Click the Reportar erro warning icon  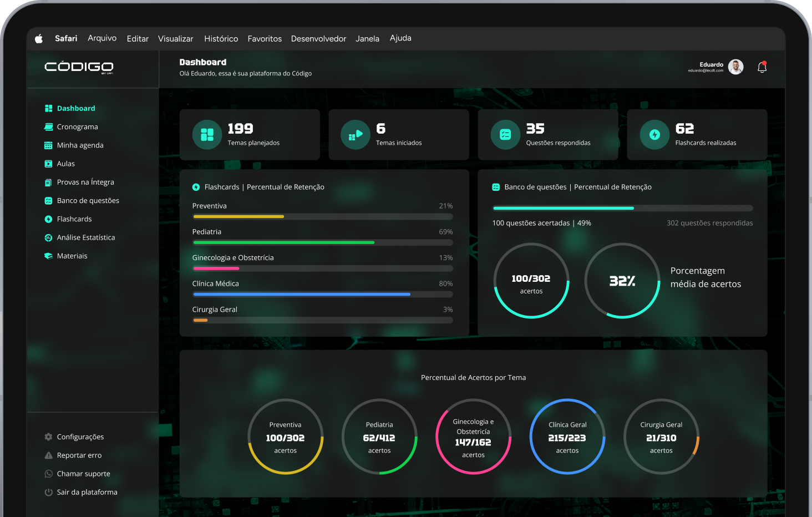(48, 455)
